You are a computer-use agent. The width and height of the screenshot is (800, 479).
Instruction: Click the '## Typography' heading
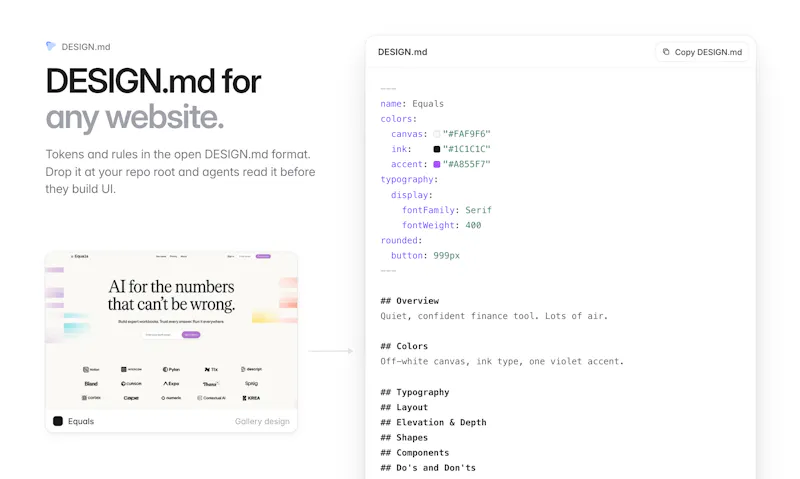pos(415,392)
